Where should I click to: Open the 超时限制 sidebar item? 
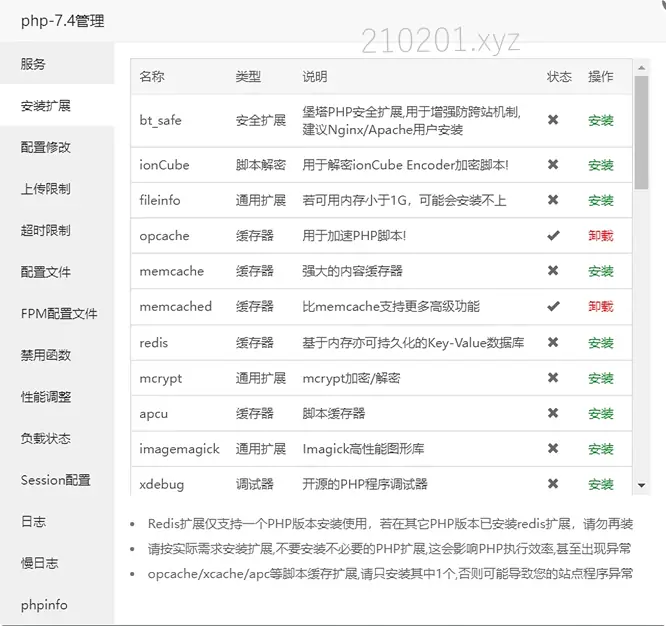tap(57, 230)
